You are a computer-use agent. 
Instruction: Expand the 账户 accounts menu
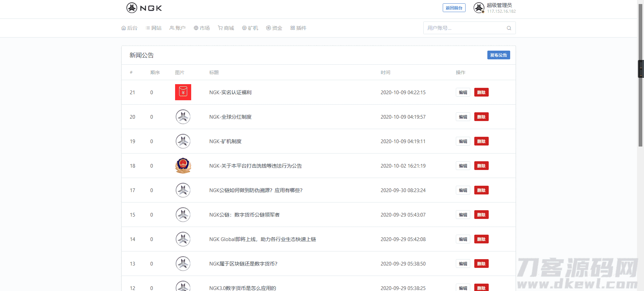[177, 28]
